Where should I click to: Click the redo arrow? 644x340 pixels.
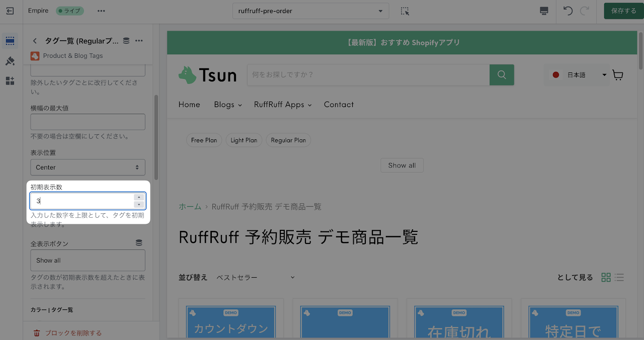pos(585,11)
